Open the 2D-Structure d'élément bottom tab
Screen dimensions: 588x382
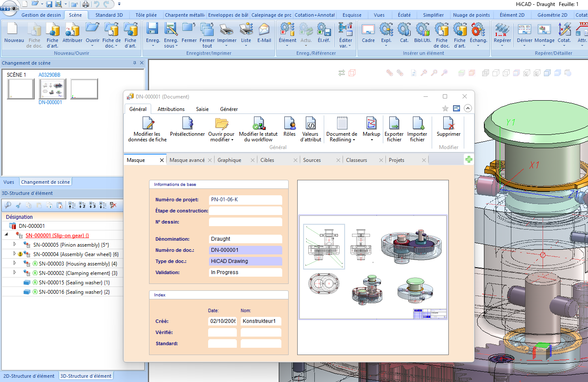point(29,376)
